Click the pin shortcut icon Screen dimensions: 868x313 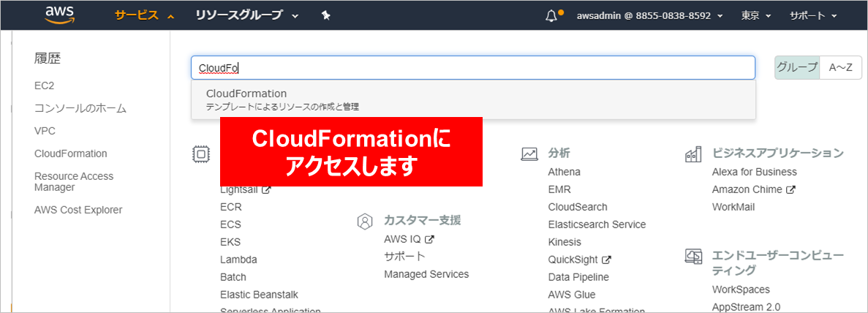point(326,15)
